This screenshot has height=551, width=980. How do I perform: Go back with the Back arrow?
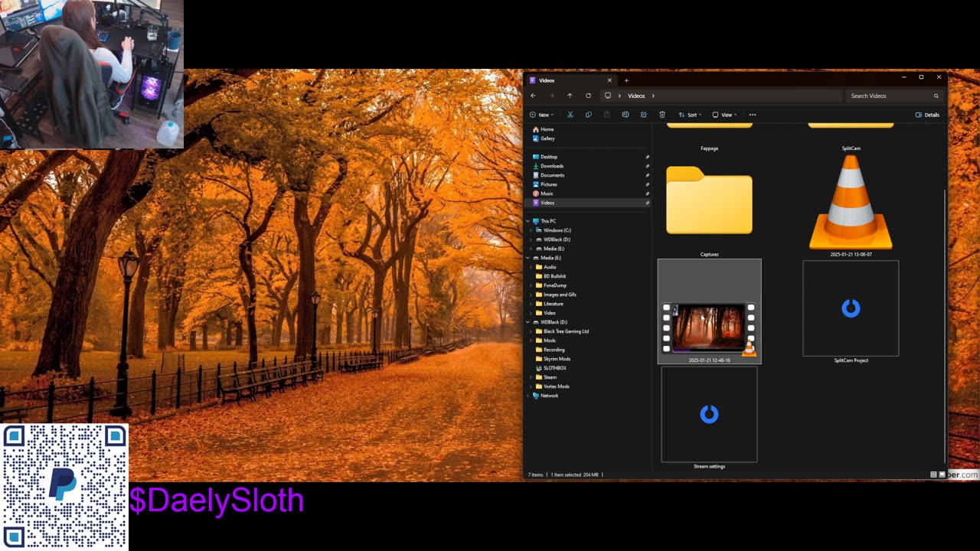tap(533, 96)
